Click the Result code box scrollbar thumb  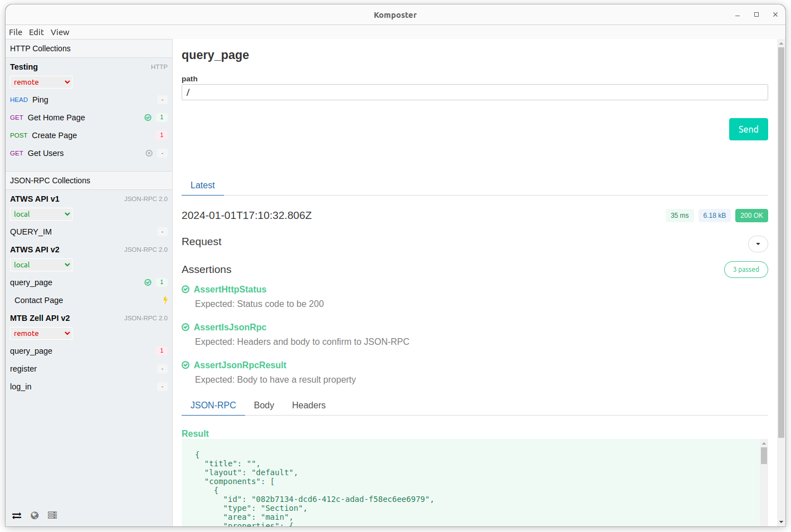[764, 455]
